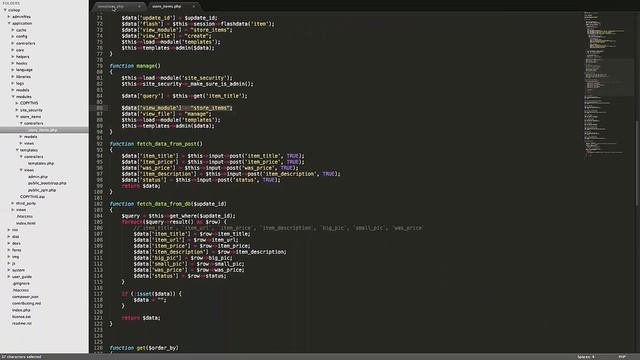Collapse the application folder arrow

tap(9, 23)
